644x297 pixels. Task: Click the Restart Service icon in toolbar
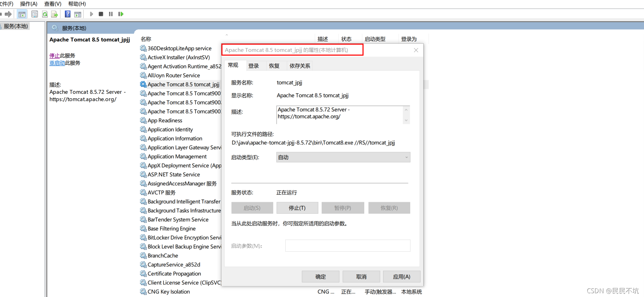coord(120,14)
